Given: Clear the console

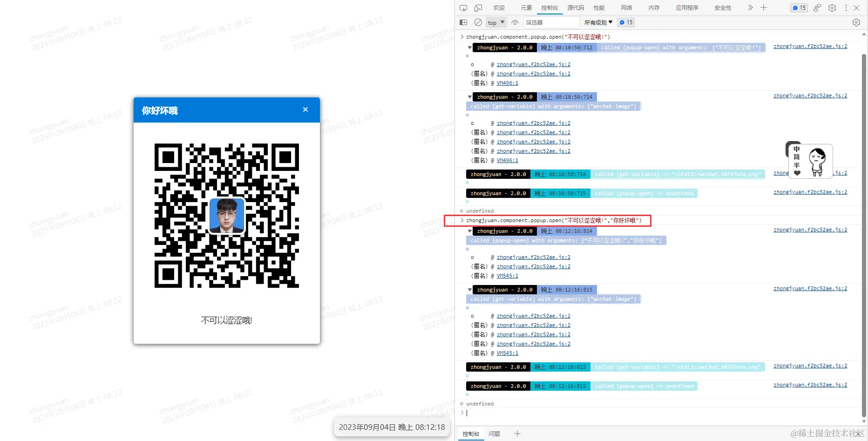Looking at the screenshot, I should pyautogui.click(x=478, y=22).
